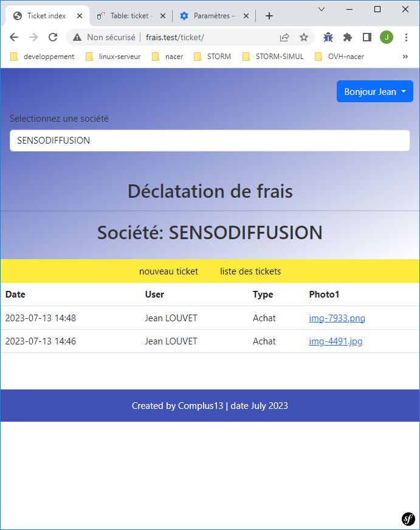
Task: Open the tab search dropdown arrow
Action: pyautogui.click(x=322, y=9)
